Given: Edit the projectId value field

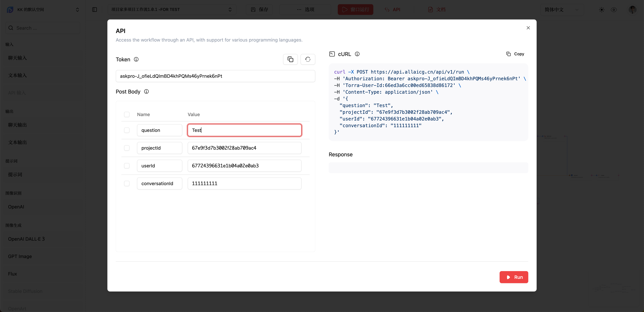Looking at the screenshot, I should pyautogui.click(x=245, y=148).
